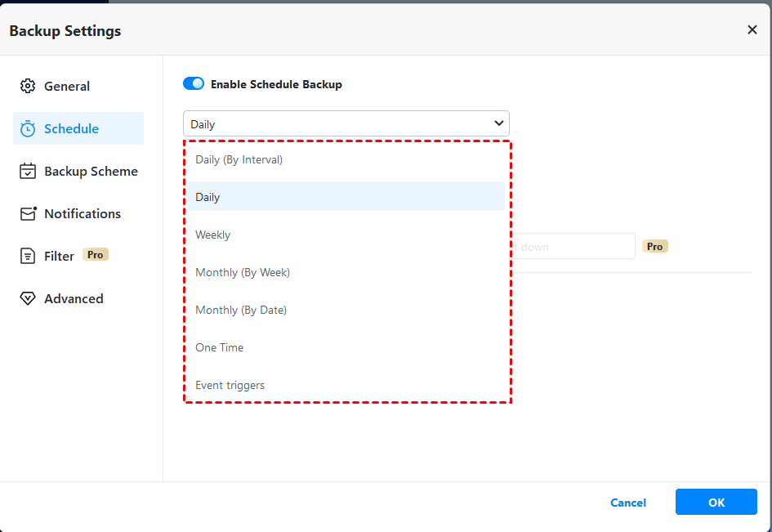Click the General gear icon
This screenshot has height=532, width=772.
(x=28, y=86)
